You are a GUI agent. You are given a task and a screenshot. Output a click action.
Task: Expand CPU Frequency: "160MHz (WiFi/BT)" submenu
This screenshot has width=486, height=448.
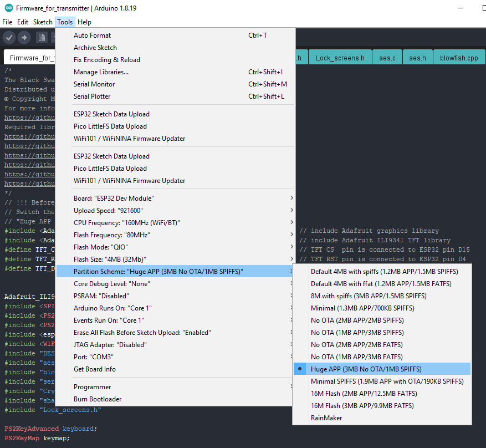(x=175, y=222)
